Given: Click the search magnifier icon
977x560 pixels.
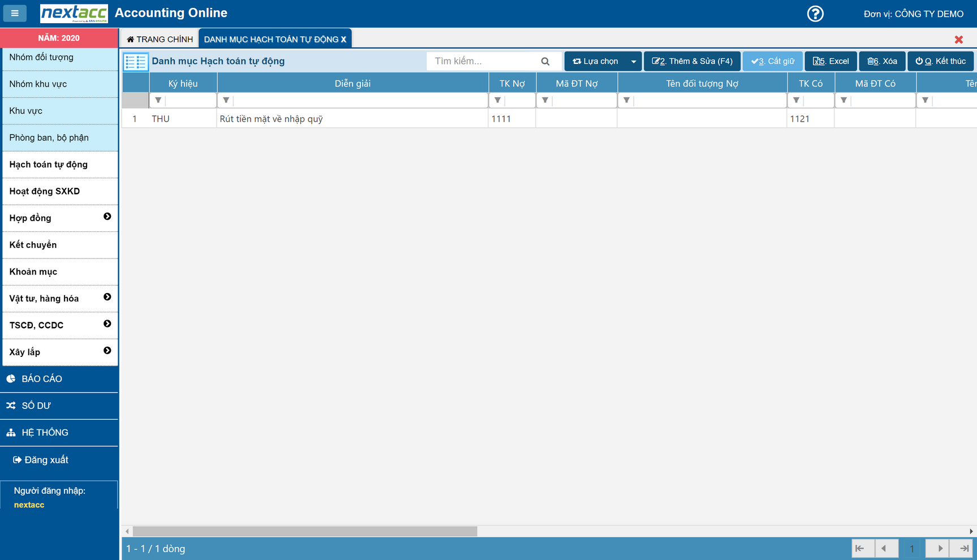Looking at the screenshot, I should point(545,61).
